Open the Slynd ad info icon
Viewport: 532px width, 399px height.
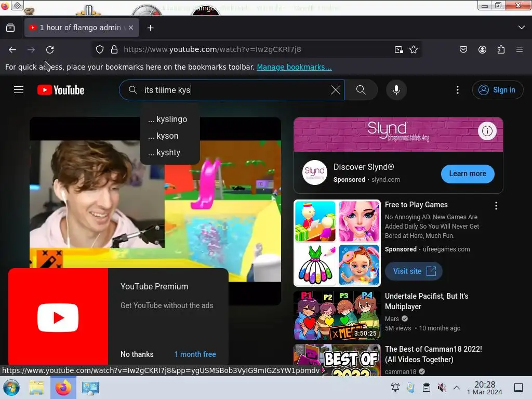click(x=487, y=131)
